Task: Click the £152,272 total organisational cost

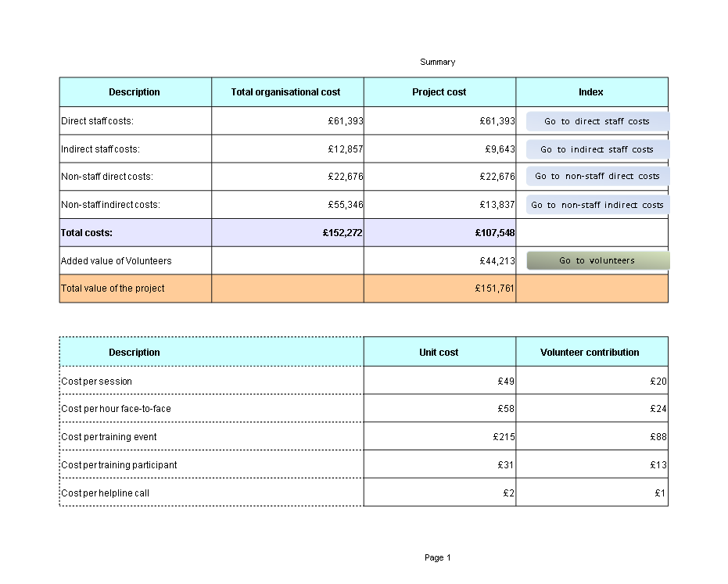Action: [288, 232]
